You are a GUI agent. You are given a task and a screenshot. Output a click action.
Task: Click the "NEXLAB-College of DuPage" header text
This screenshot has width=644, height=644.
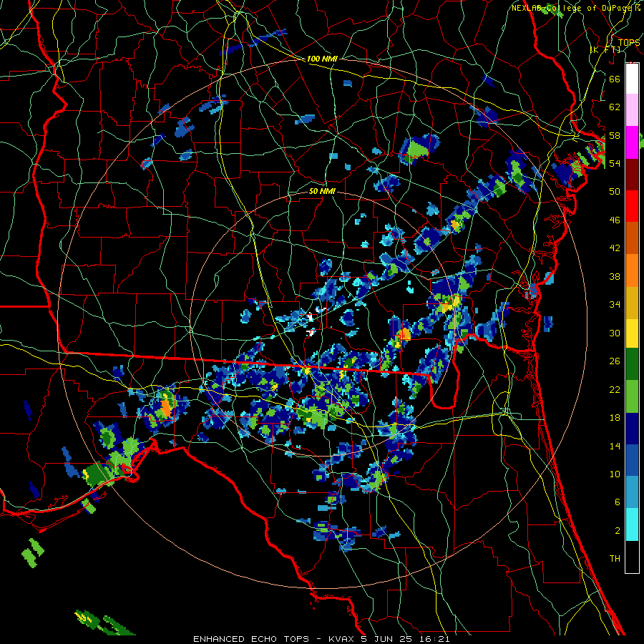(x=572, y=8)
